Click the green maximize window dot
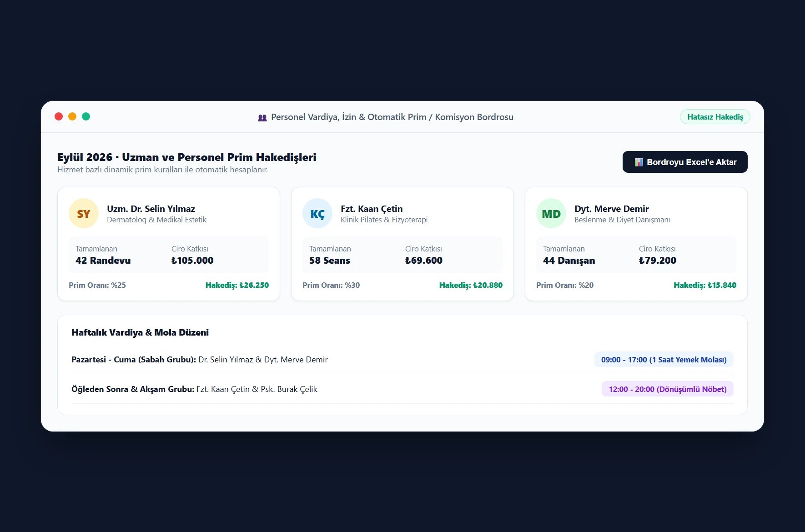This screenshot has width=805, height=532. (x=86, y=116)
